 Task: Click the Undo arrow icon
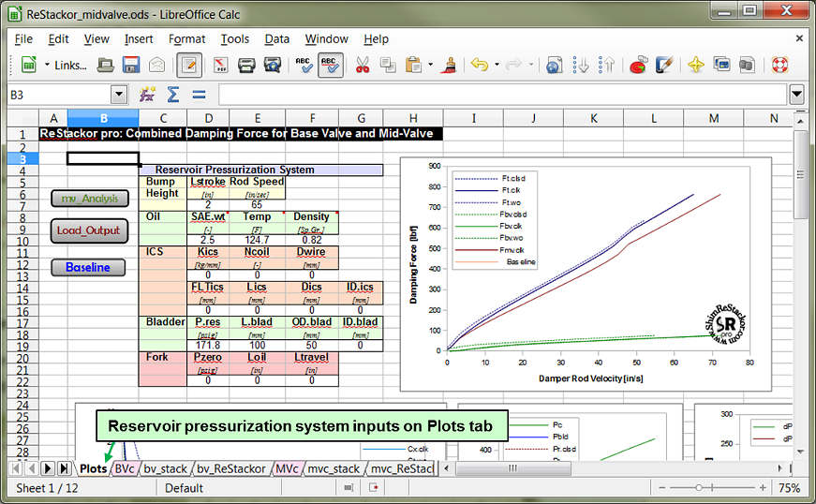click(480, 65)
